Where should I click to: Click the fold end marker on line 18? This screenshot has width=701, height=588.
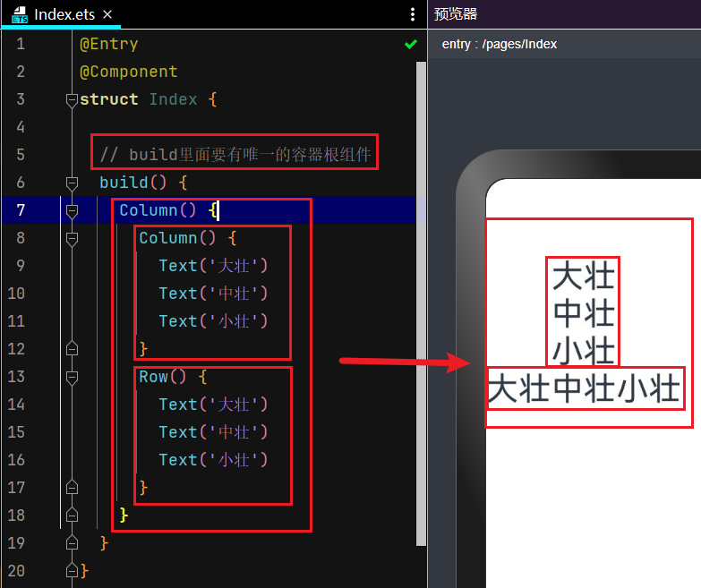[x=72, y=516]
